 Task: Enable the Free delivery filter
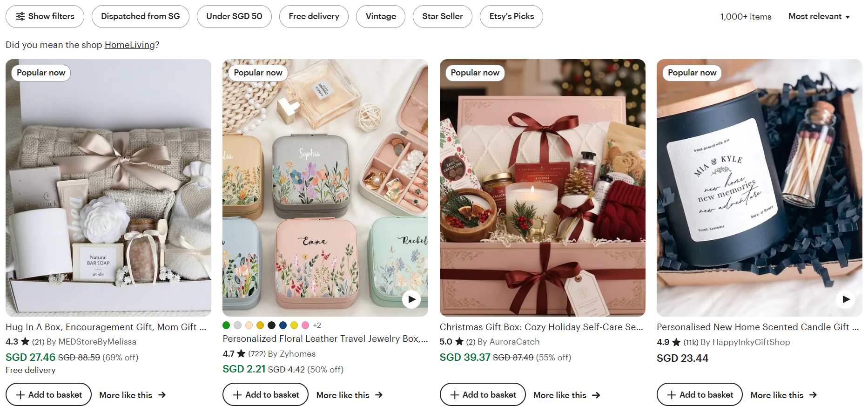(x=314, y=16)
